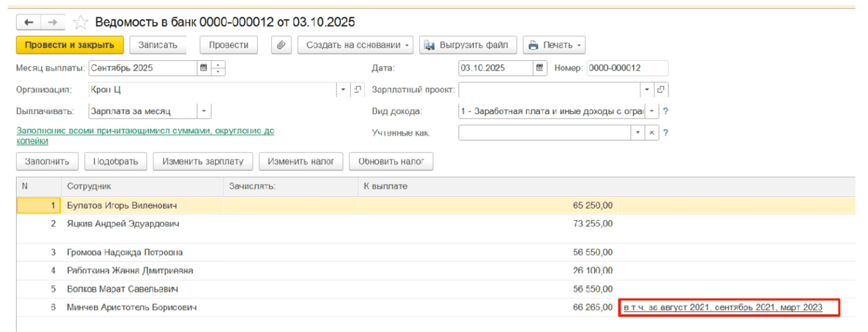Image resolution: width=868 pixels, height=332 pixels.
Task: Expand the Организация dropdown list
Action: [343, 89]
